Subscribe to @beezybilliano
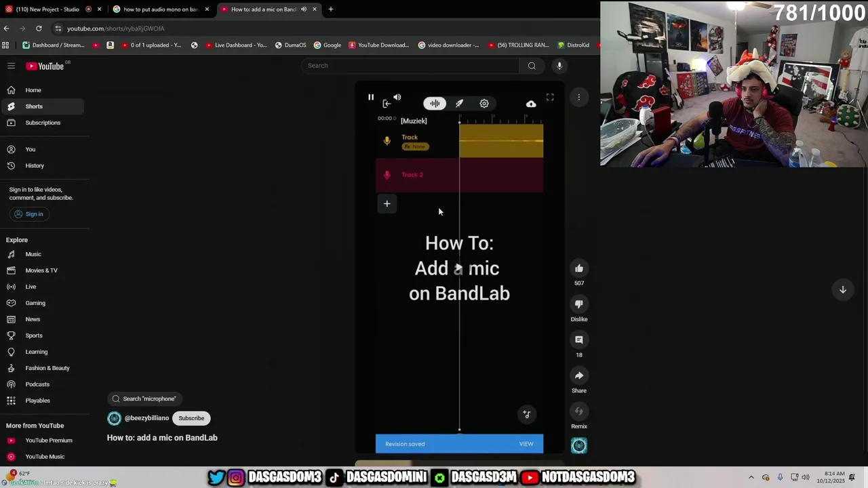Viewport: 868px width, 488px height. click(191, 418)
